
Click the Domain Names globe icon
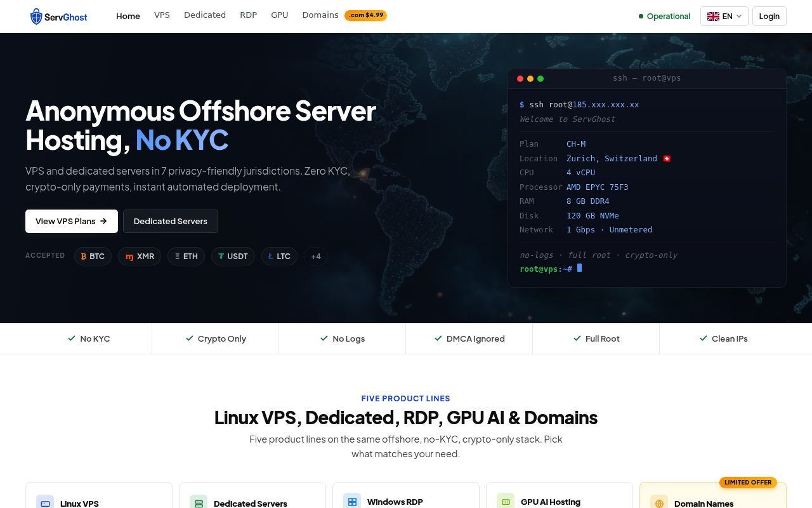659,503
